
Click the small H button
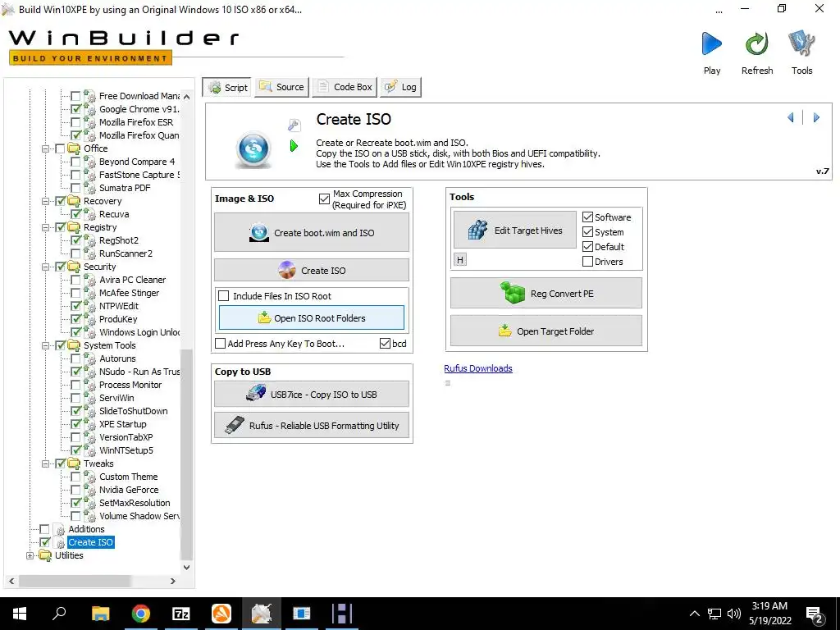460,260
